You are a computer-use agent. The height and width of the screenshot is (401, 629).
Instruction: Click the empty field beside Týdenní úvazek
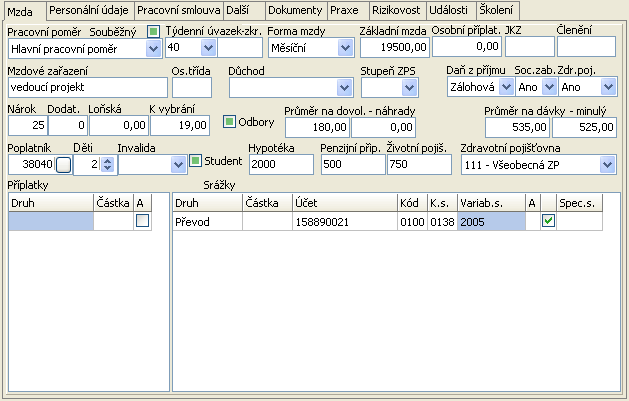coord(240,48)
